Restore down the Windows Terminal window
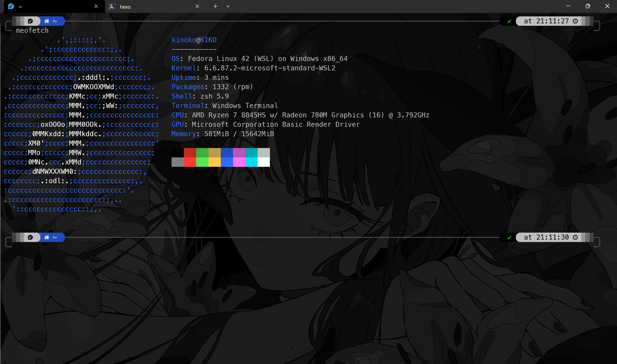Viewport: 617px width, 364px height. point(588,6)
